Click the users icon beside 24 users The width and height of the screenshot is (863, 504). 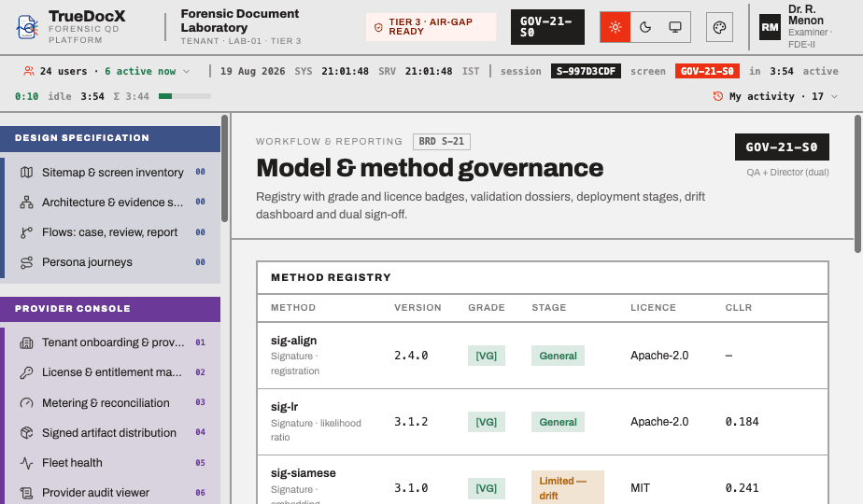(x=29, y=71)
